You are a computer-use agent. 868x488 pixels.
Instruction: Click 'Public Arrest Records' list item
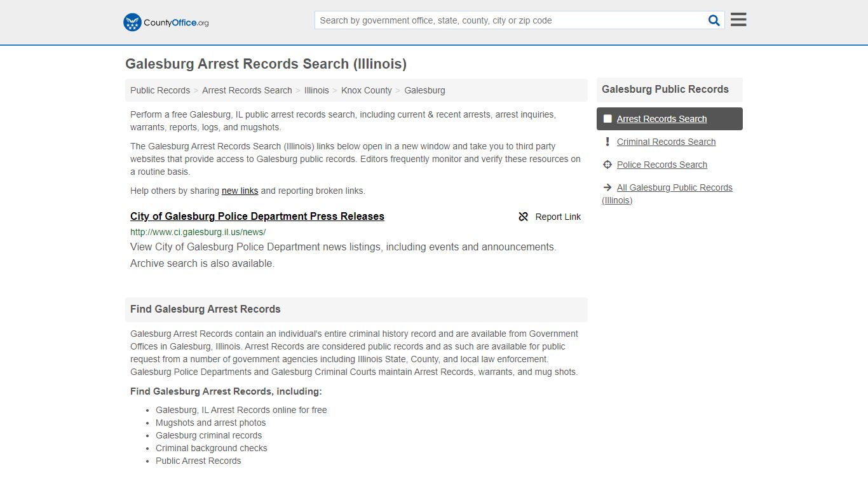(198, 461)
